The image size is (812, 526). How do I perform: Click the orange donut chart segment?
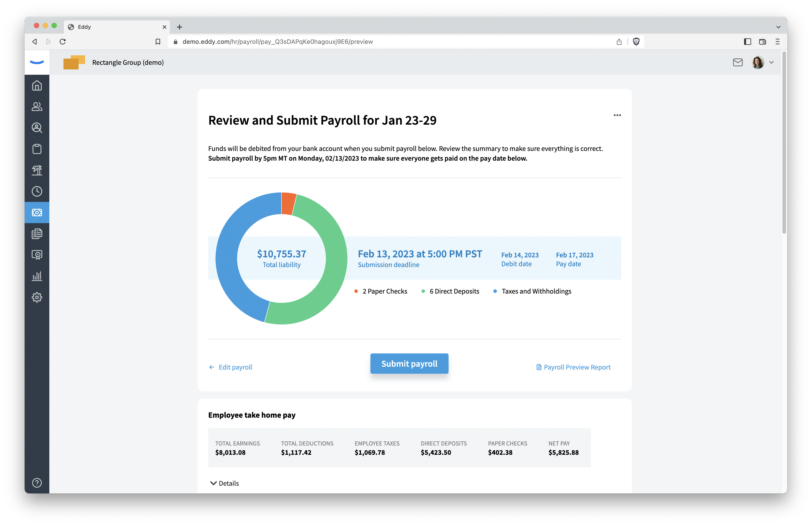(288, 204)
